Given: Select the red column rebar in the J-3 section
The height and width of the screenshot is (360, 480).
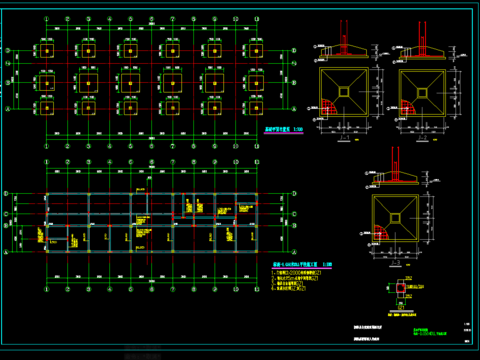Looking at the screenshot, I should [395, 164].
